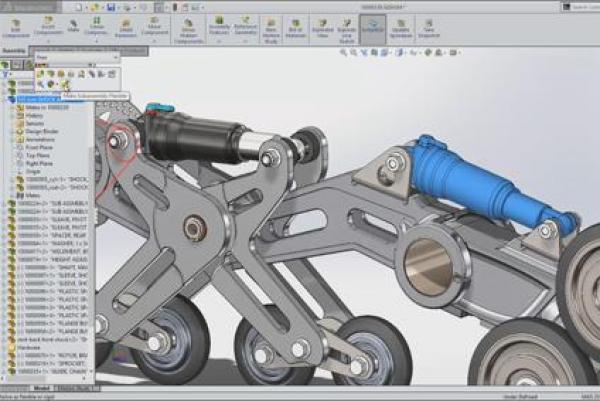Select the Mate tool
600x401 pixels.
75,23
